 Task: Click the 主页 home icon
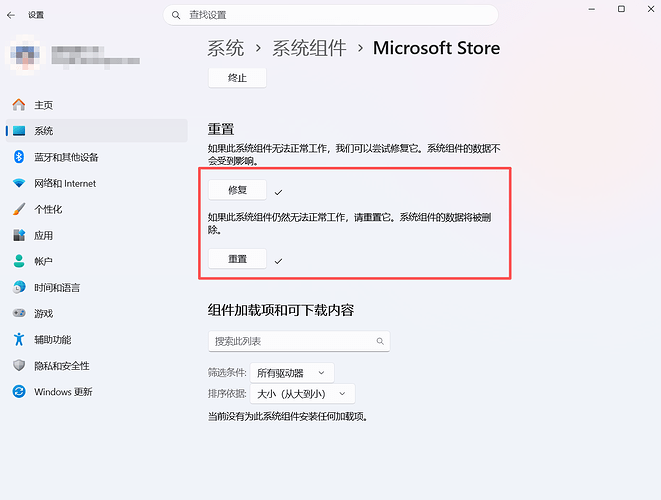tap(19, 105)
